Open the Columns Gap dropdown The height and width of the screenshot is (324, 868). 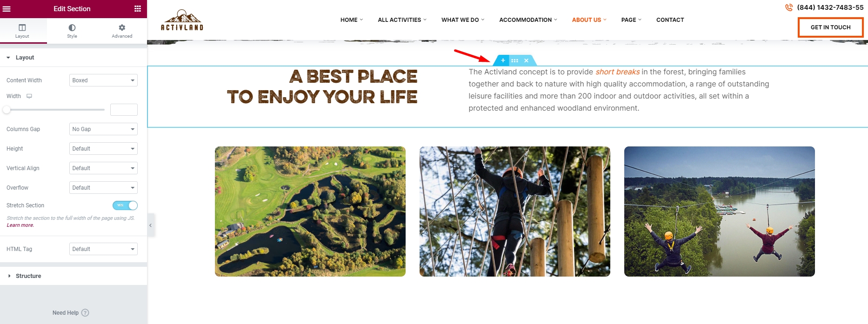point(103,129)
